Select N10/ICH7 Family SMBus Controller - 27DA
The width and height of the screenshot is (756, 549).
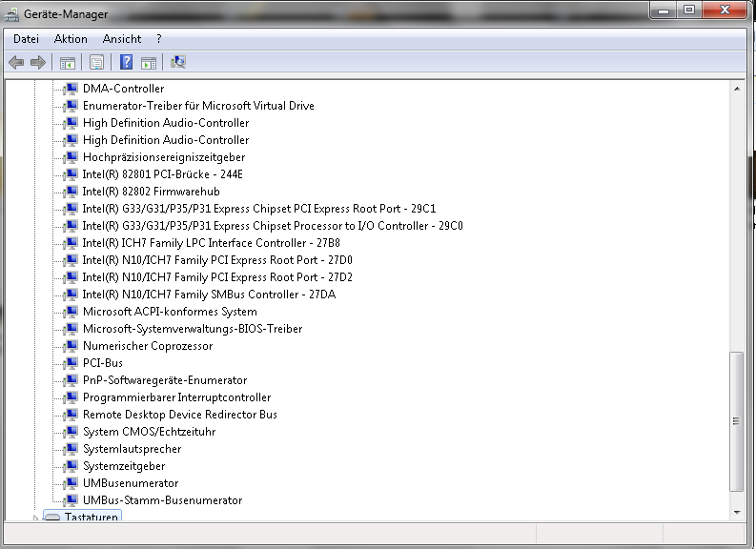209,295
